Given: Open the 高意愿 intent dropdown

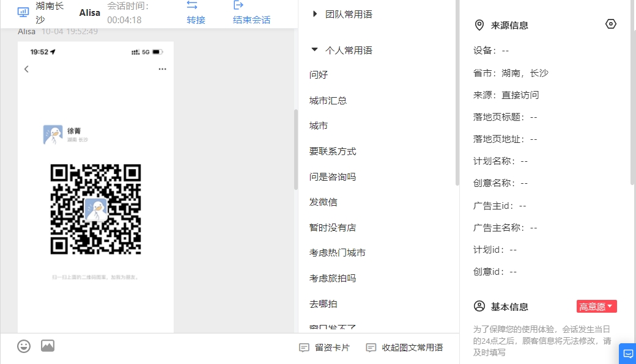Looking at the screenshot, I should (x=597, y=307).
